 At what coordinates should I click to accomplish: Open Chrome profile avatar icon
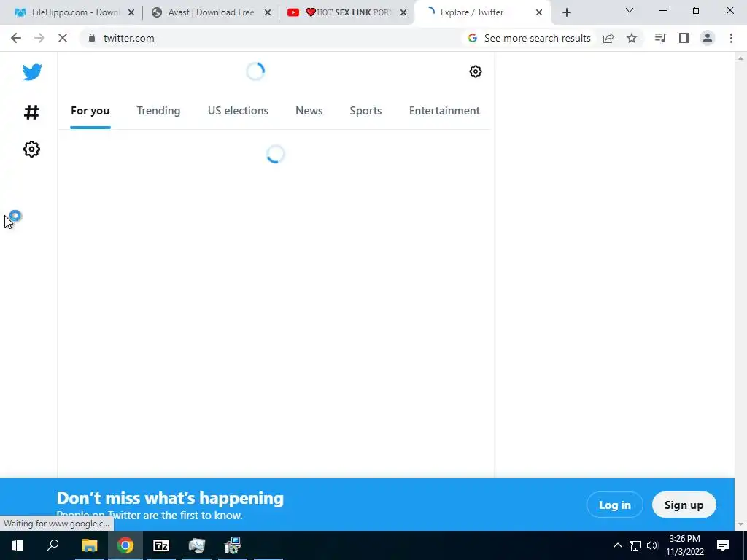(708, 38)
